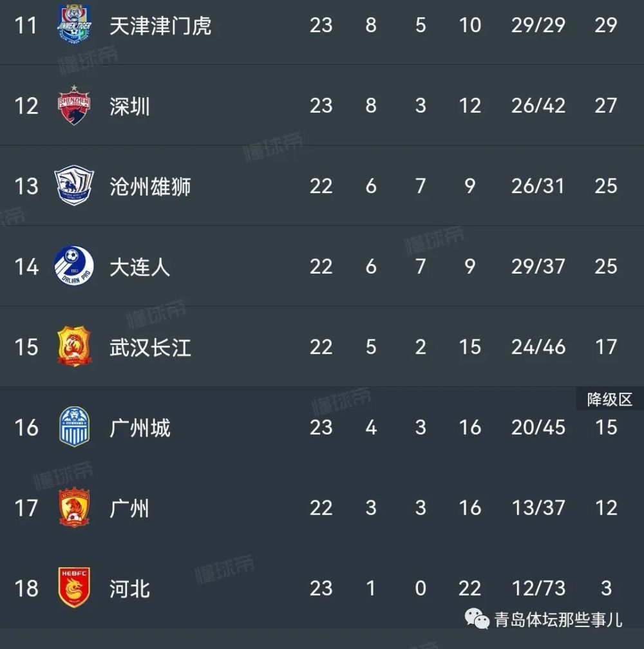Select 武汉长江 goals record 24/46
644x649 pixels.
(538, 347)
